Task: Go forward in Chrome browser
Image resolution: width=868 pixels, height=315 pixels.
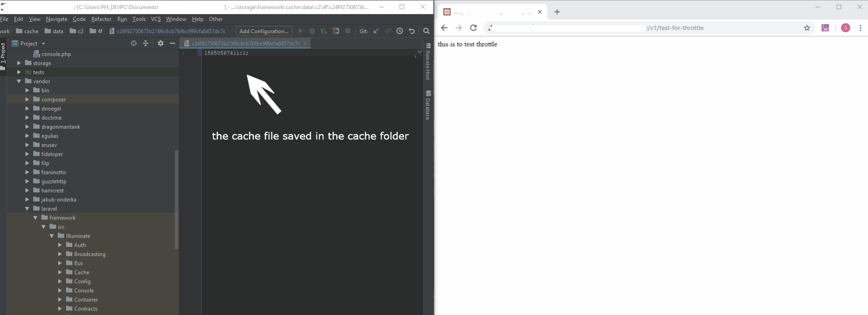Action: (459, 28)
